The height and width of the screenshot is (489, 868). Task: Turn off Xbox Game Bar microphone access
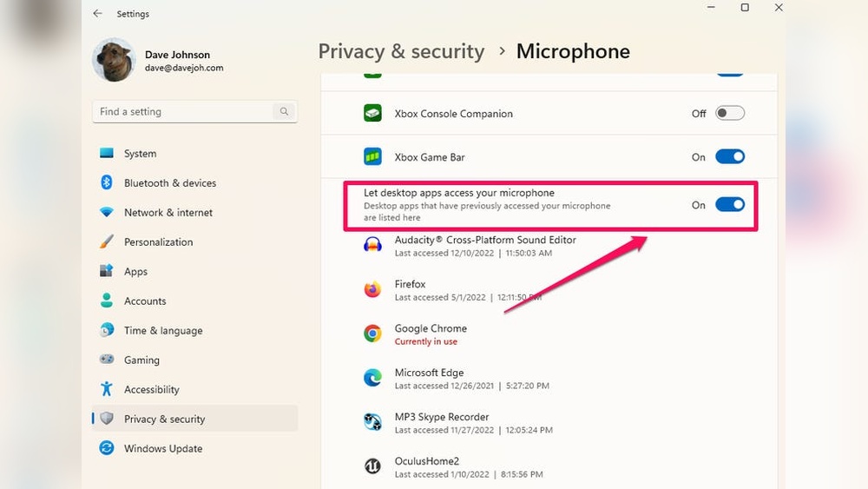coord(730,156)
